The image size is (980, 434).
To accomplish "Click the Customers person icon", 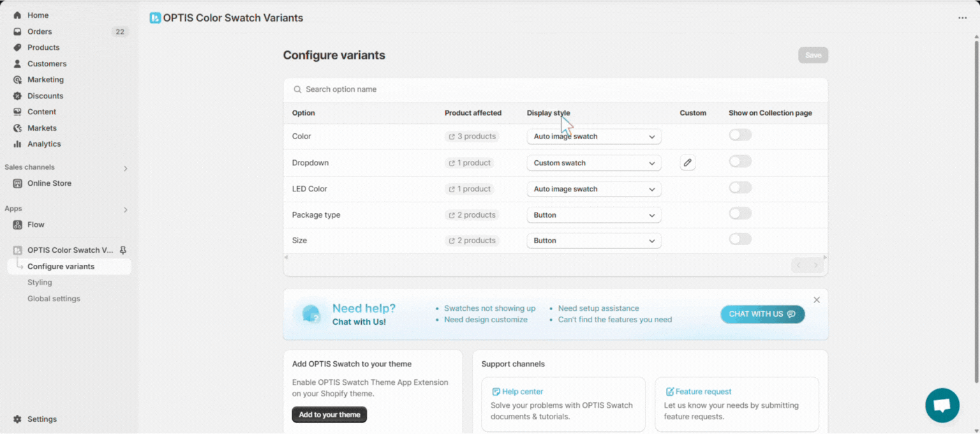I will tap(17, 64).
